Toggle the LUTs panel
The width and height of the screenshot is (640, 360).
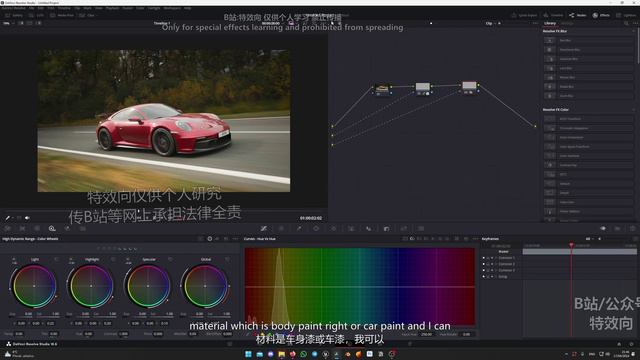36,15
